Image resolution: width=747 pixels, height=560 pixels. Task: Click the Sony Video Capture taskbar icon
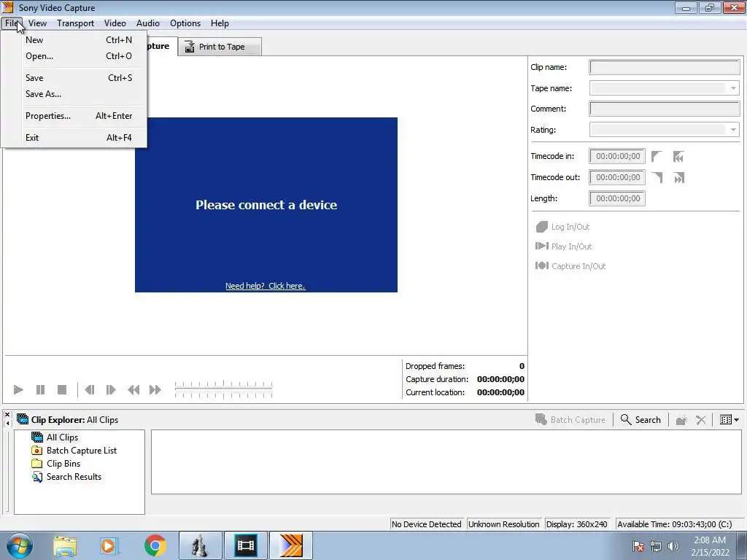290,545
